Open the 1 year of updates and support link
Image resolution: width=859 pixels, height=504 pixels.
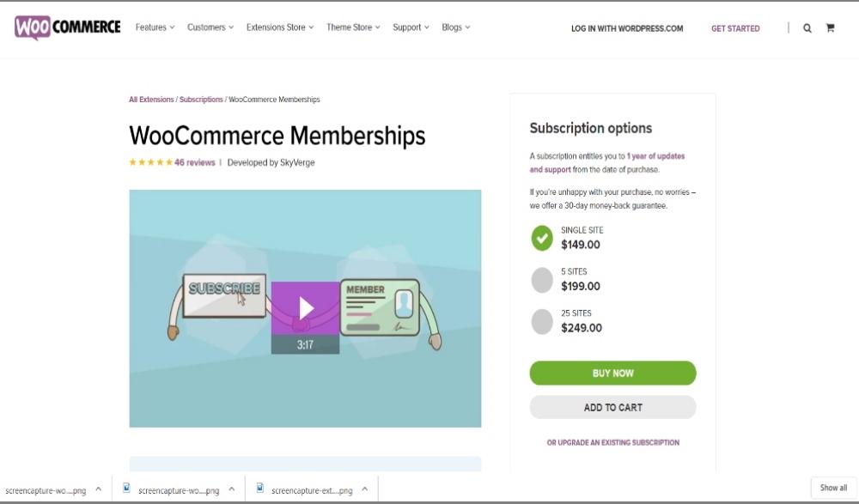coord(607,162)
